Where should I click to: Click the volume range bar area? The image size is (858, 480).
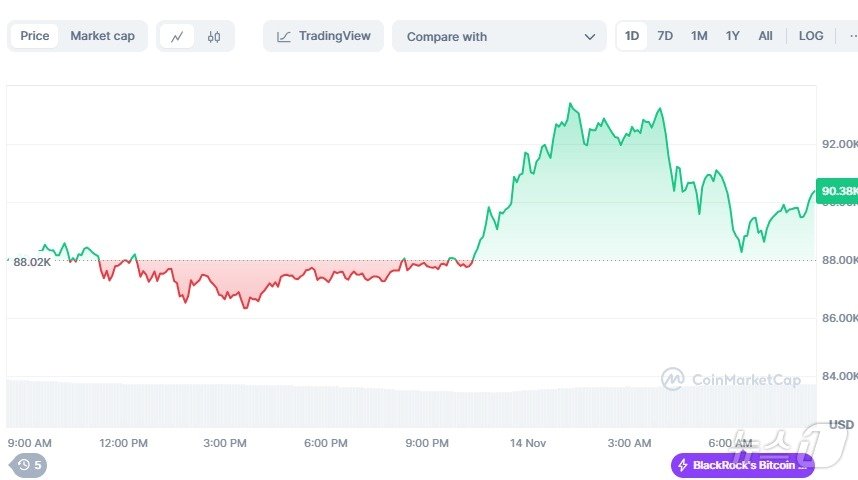click(x=400, y=404)
